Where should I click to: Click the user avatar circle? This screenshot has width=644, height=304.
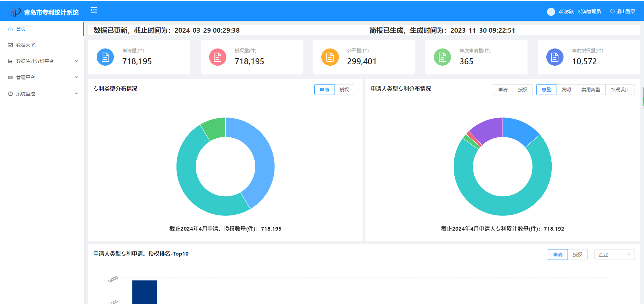(x=551, y=12)
